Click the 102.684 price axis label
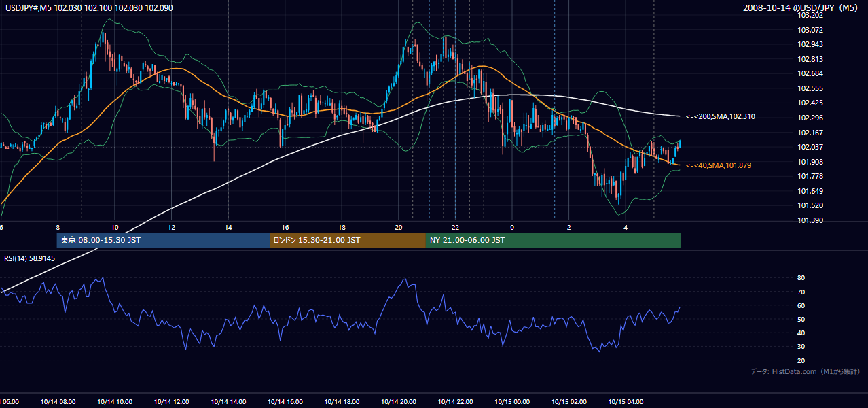 (x=810, y=73)
